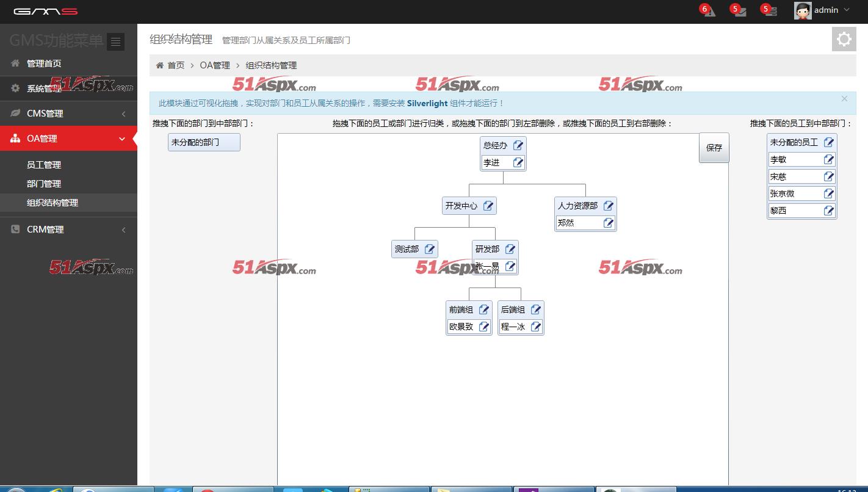Viewport: 868px width, 492px height.
Task: Collapse the OA管理 sidebar menu
Action: (x=68, y=139)
